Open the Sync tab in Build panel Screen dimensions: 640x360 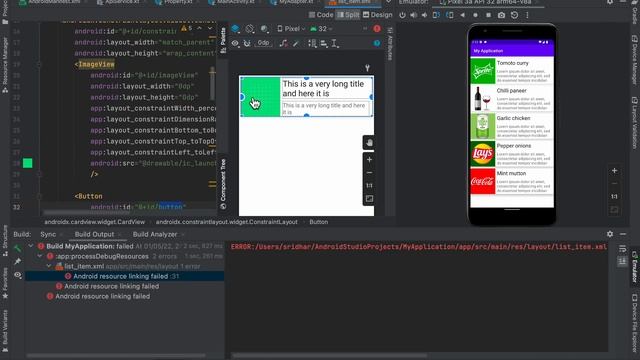(x=48, y=234)
